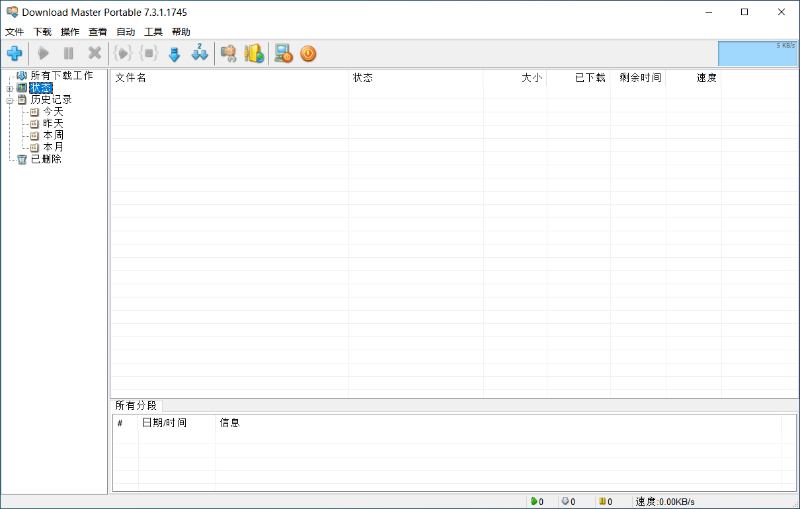Image resolution: width=800 pixels, height=509 pixels.
Task: Select 所有下载工作 in the tree
Action: coord(62,75)
